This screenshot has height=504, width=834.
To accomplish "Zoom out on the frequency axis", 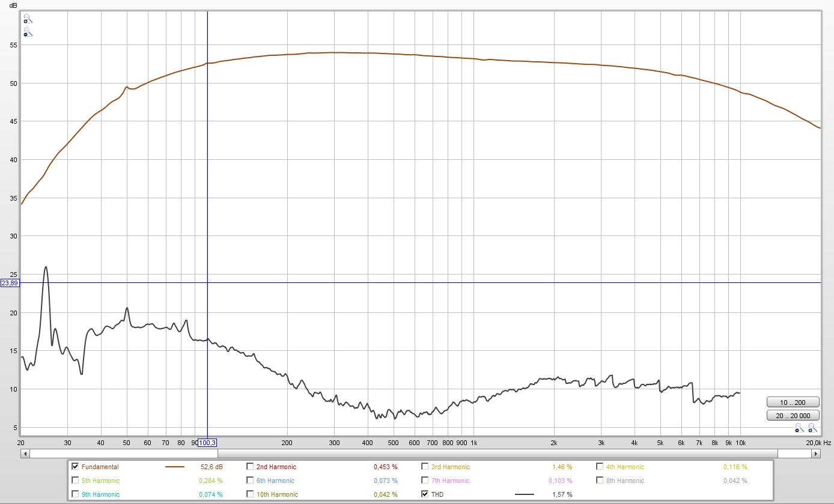I will [799, 428].
